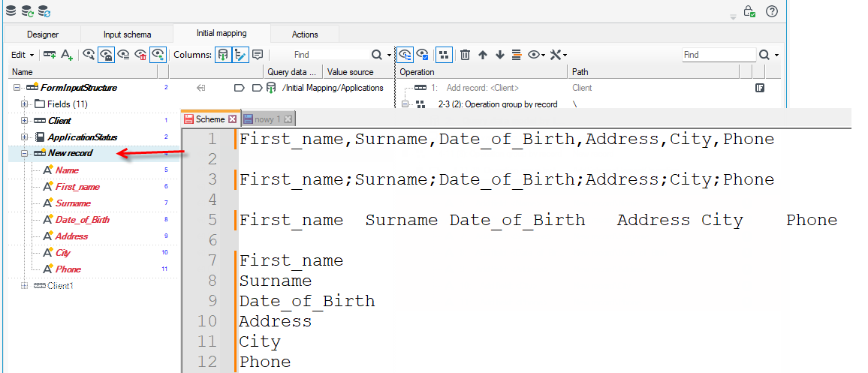Switch to the nowy 1 editor tab
868x373 pixels.
pyautogui.click(x=269, y=119)
